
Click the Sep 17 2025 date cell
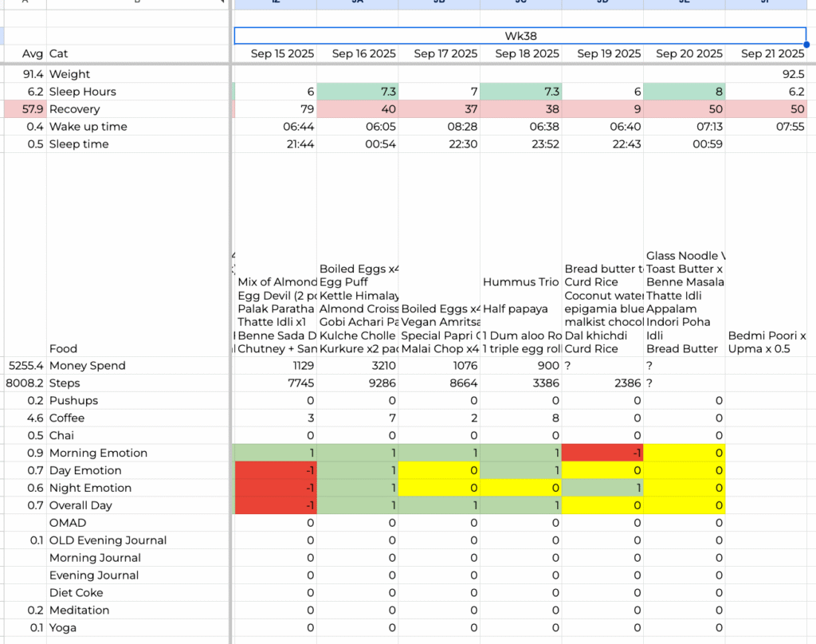439,53
